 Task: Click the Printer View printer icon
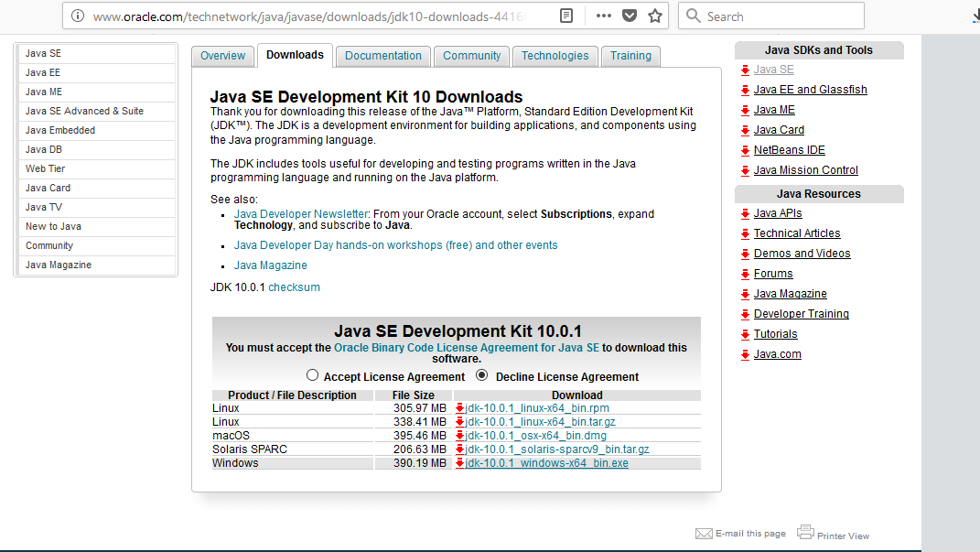pos(805,532)
